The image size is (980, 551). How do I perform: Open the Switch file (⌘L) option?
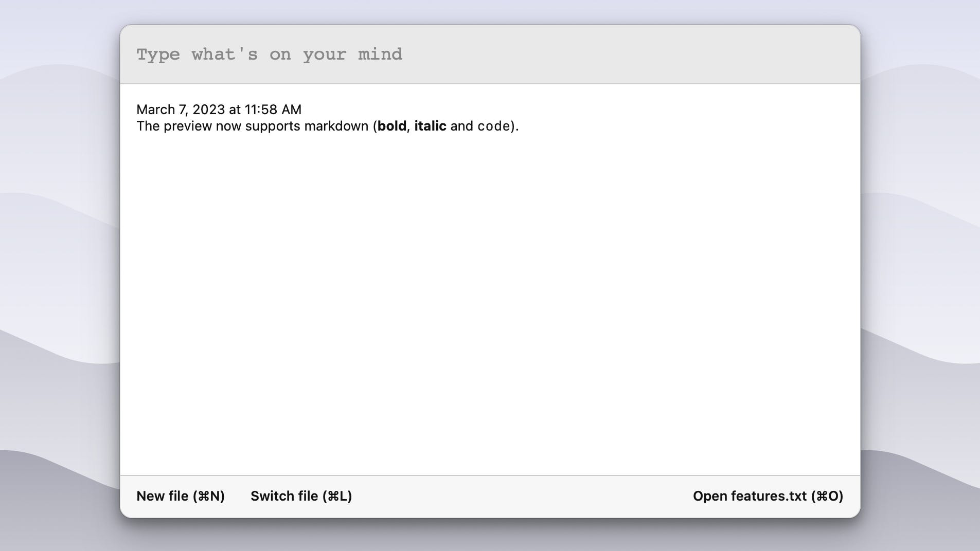[x=301, y=496]
